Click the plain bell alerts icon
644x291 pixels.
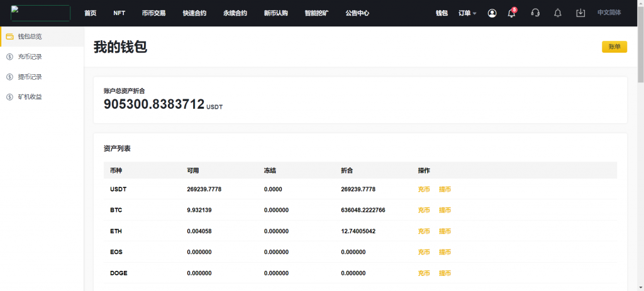(x=557, y=13)
